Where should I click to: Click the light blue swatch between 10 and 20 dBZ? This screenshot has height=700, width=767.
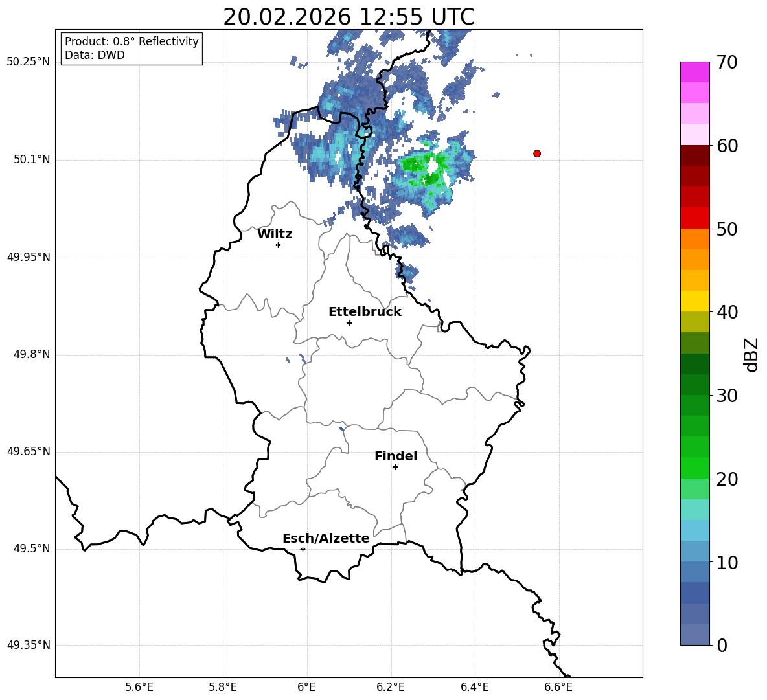(x=694, y=530)
